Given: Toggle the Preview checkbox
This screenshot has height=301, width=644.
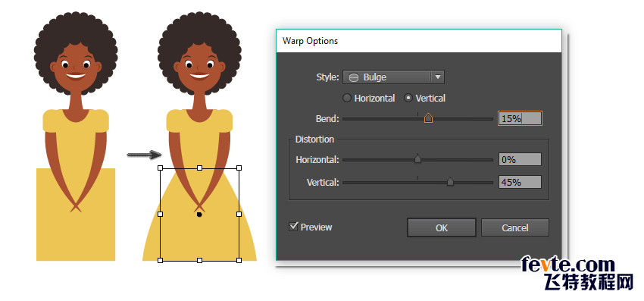Looking at the screenshot, I should [293, 227].
